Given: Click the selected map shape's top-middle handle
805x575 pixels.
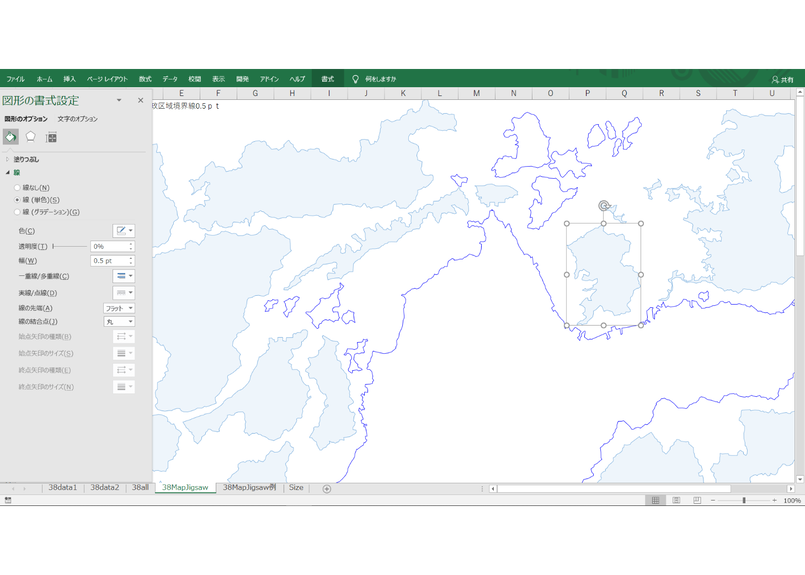Looking at the screenshot, I should [x=604, y=224].
